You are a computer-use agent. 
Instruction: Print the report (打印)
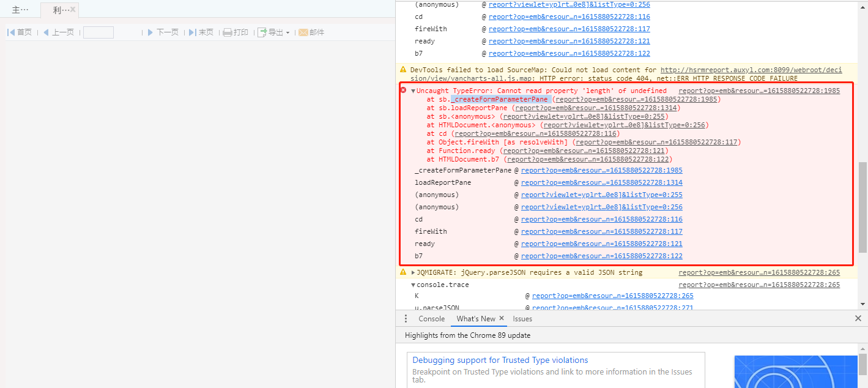point(236,32)
